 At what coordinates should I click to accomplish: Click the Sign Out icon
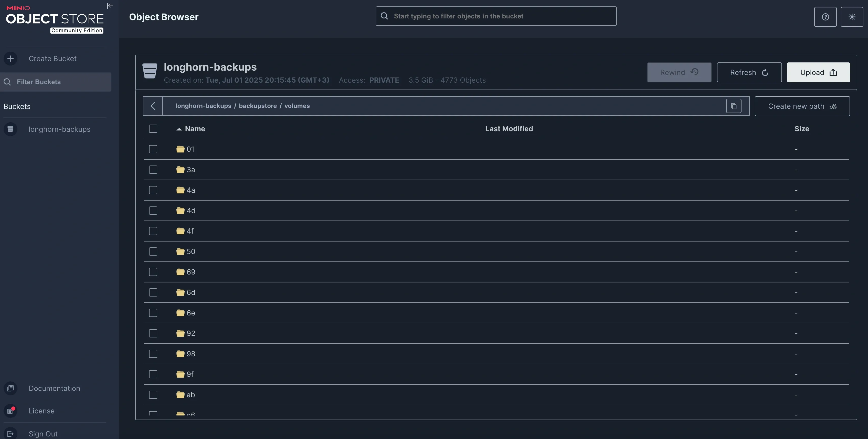pyautogui.click(x=11, y=433)
